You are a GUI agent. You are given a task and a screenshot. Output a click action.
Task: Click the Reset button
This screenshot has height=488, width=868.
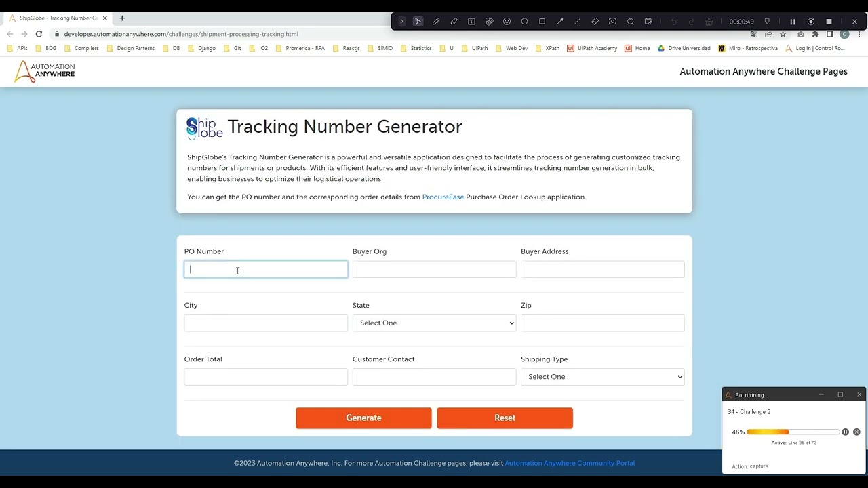(505, 418)
